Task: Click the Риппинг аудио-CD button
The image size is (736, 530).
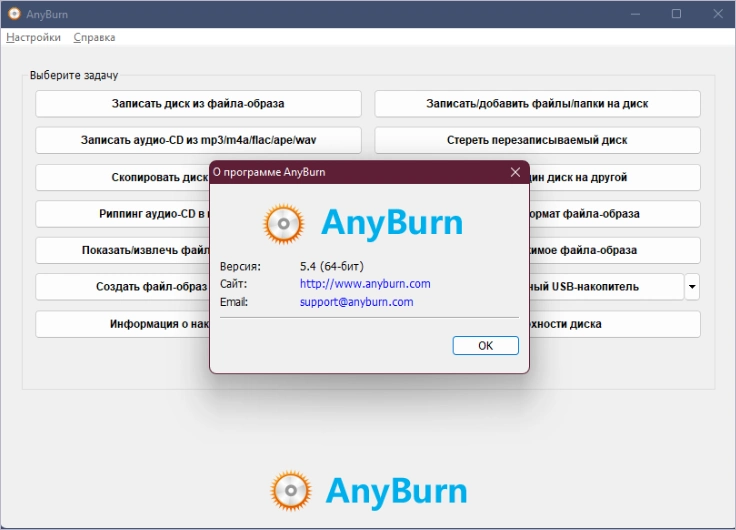Action: [123, 214]
